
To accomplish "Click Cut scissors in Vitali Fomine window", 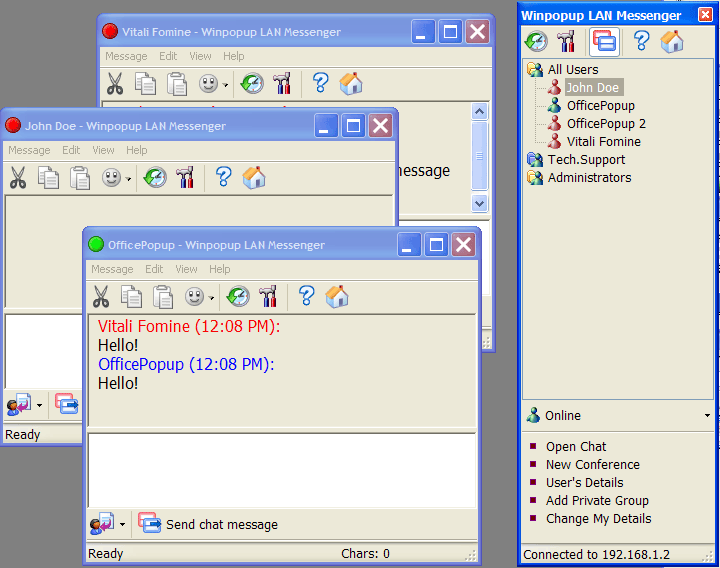I will tap(115, 84).
